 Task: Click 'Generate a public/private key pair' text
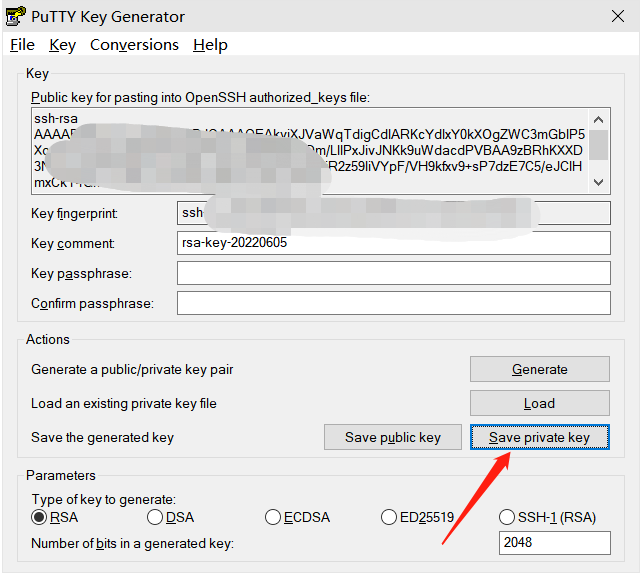coord(132,369)
